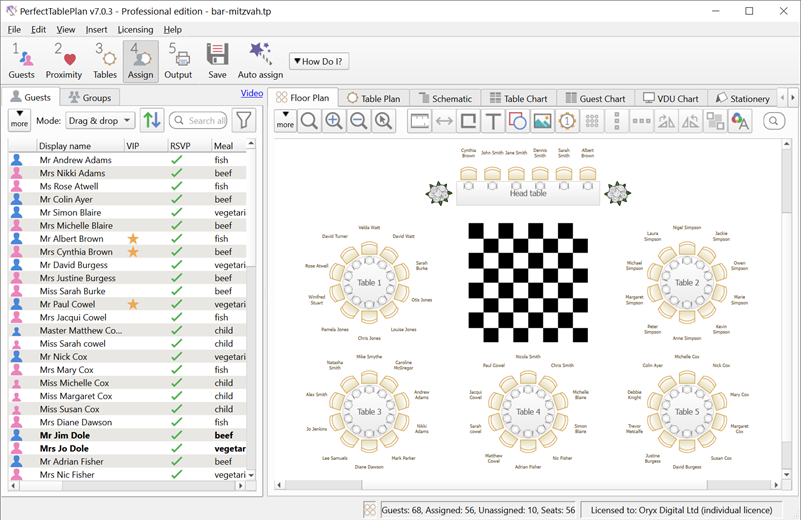
Task: Click the zoom out icon
Action: [x=359, y=121]
